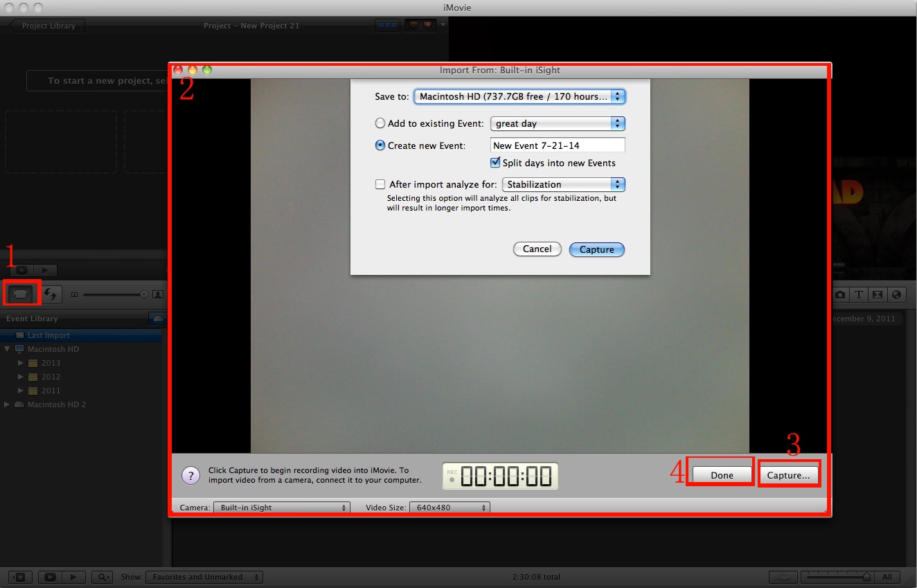Screen dimensions: 917x588
Task: Open the Photo browser camera icon
Action: click(x=840, y=294)
